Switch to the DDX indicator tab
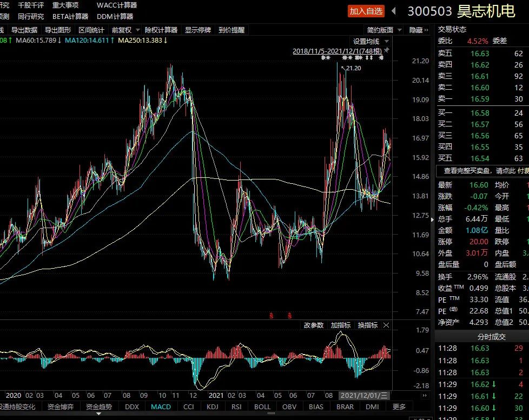 (x=132, y=407)
